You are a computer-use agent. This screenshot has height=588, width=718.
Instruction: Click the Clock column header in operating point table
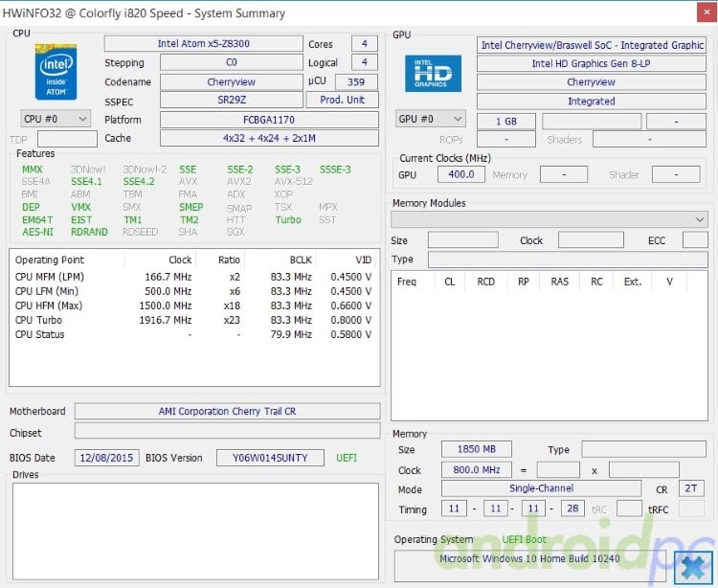click(x=160, y=260)
